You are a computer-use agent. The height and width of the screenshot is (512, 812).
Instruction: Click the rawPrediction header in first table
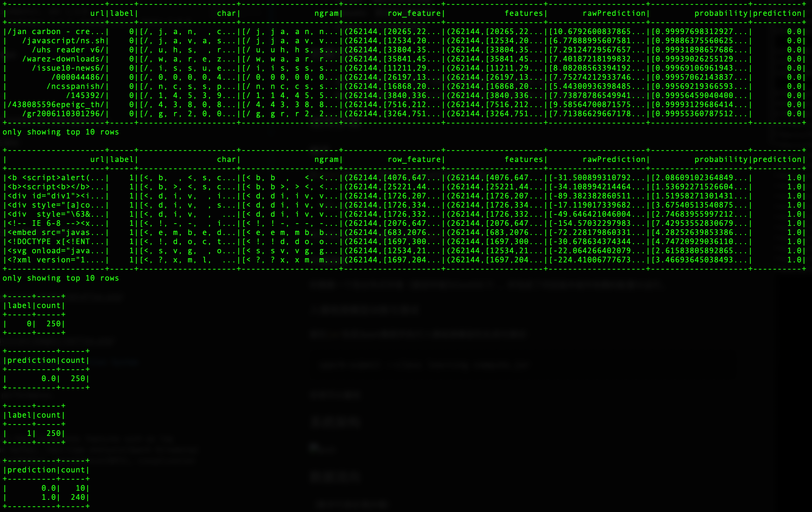click(614, 13)
